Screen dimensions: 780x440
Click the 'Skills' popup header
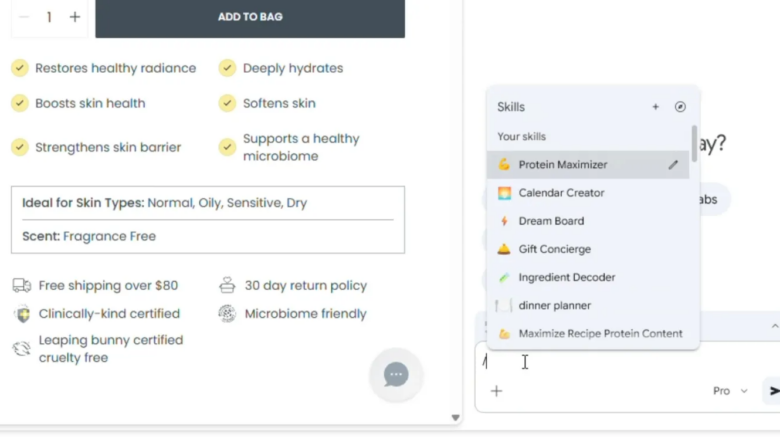[x=511, y=107]
